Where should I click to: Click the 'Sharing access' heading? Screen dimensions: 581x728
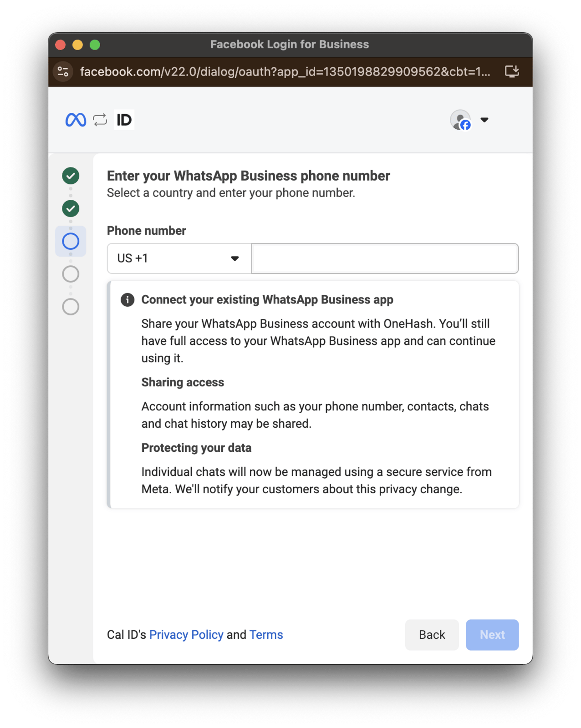(x=183, y=382)
